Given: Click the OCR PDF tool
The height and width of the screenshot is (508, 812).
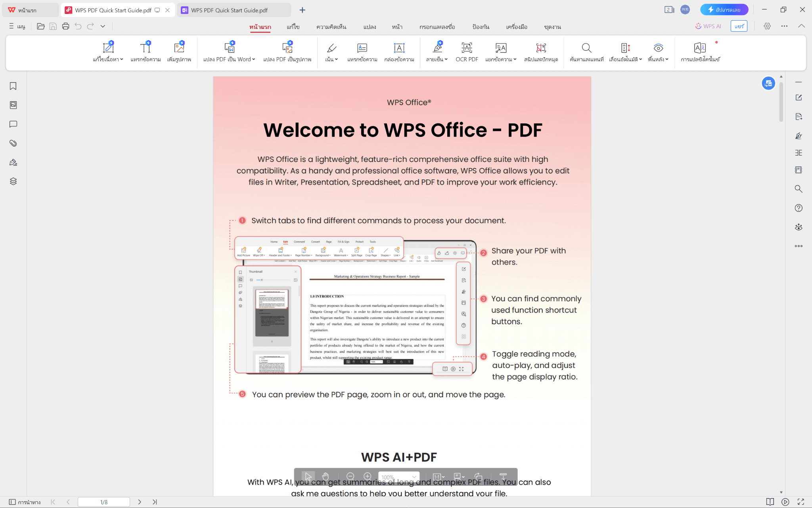Looking at the screenshot, I should 467,52.
